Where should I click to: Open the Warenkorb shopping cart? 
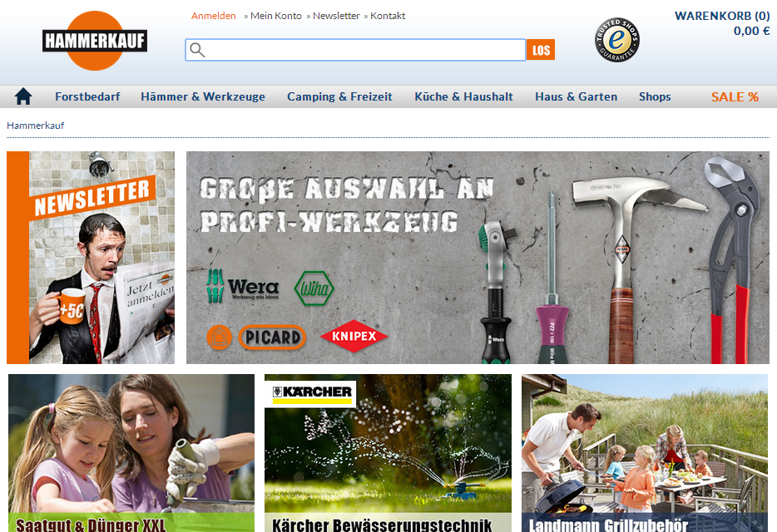(x=722, y=16)
